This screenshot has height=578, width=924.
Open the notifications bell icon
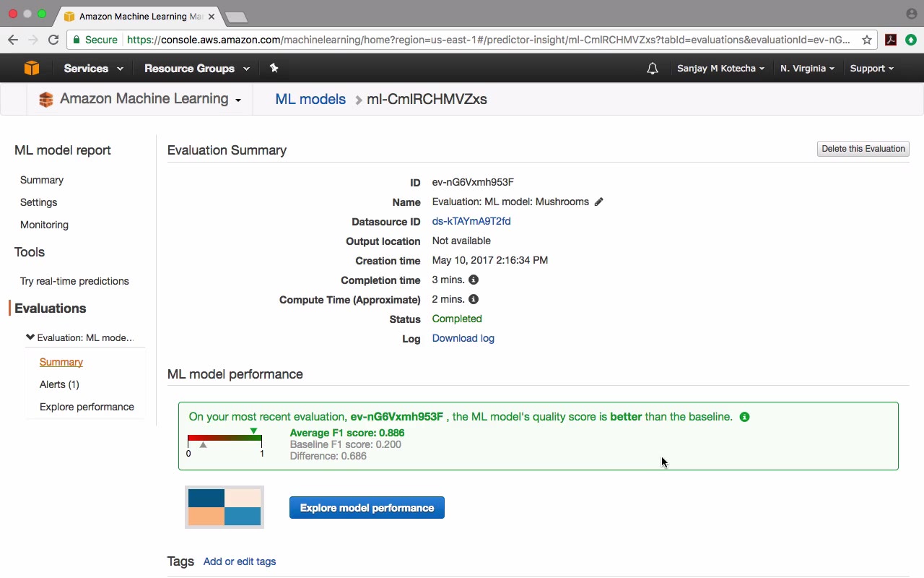click(653, 69)
